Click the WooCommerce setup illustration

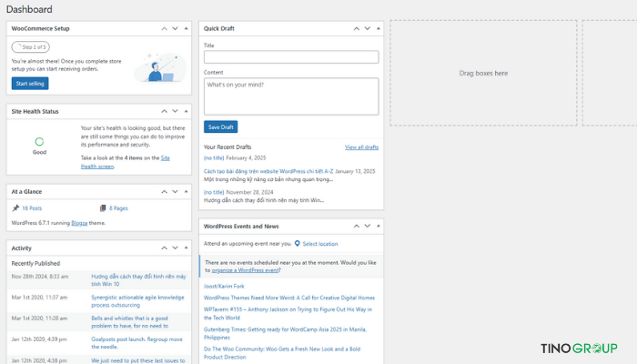click(160, 67)
